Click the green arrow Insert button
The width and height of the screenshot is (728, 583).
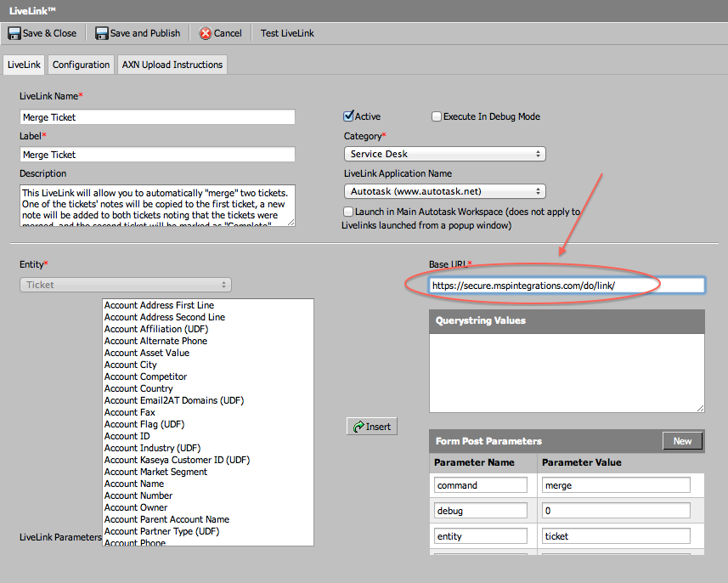point(372,426)
